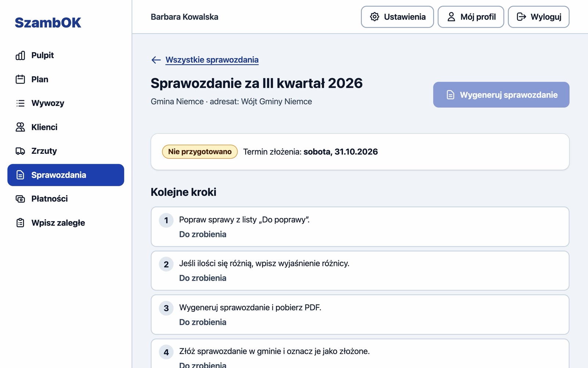Viewport: 588px width, 368px height.
Task: Click the Plan calendar icon
Action: point(20,79)
